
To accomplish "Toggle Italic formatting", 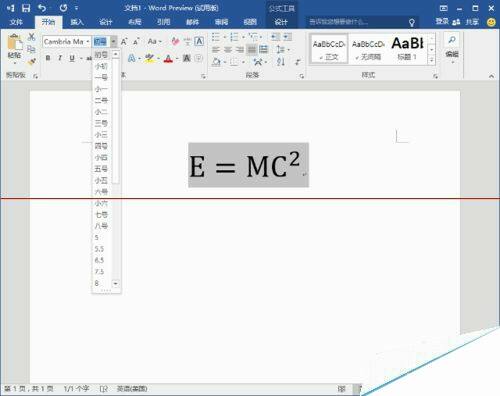I will pos(60,58).
